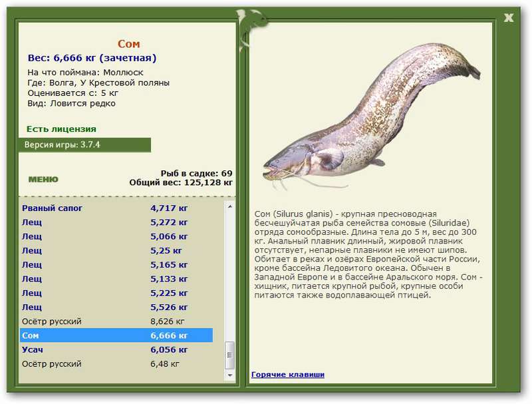This screenshot has width=532, height=404.
Task: Click the На что поймана: Моллюск line
Action: tap(86, 73)
